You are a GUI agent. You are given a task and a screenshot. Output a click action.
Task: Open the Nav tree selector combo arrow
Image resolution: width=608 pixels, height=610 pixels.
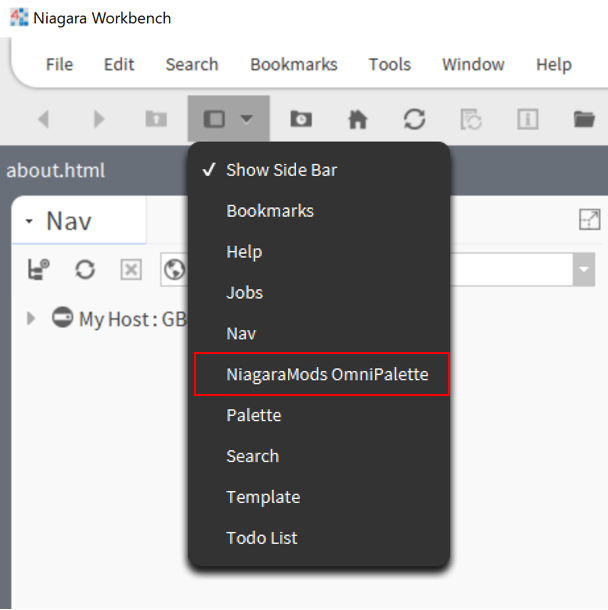pos(583,269)
